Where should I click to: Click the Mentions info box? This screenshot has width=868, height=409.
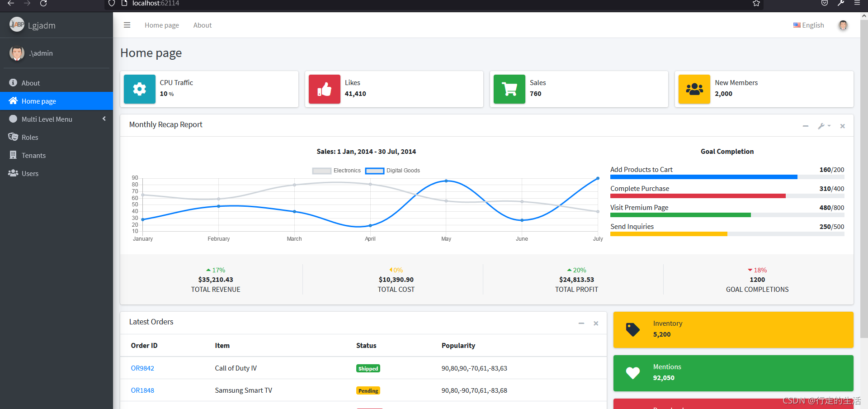click(x=733, y=373)
